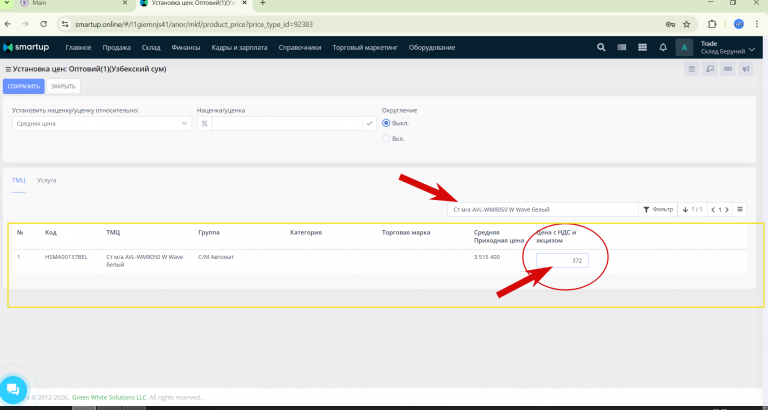
Task: Open the browser tab search dropdown
Action: point(7,3)
